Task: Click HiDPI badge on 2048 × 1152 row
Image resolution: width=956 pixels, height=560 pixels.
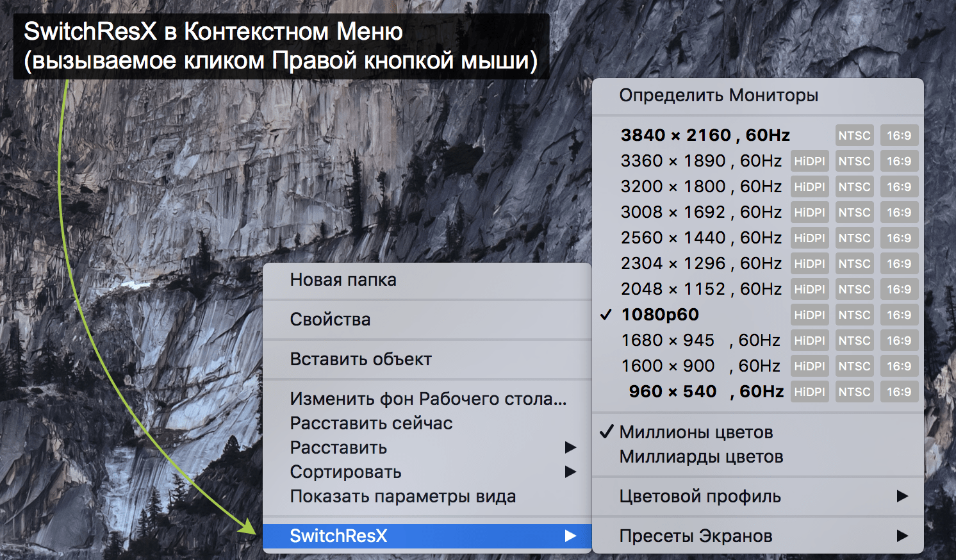Action: pyautogui.click(x=810, y=289)
